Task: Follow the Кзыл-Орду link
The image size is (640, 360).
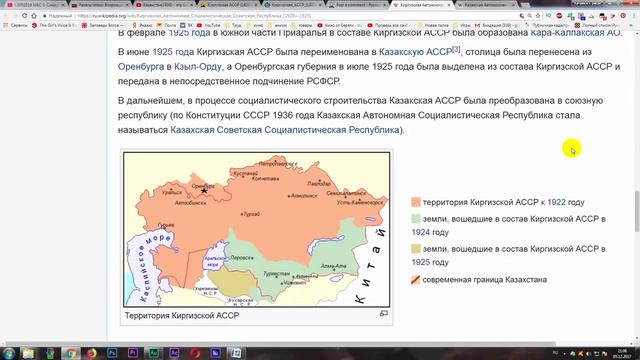Action: (198, 67)
